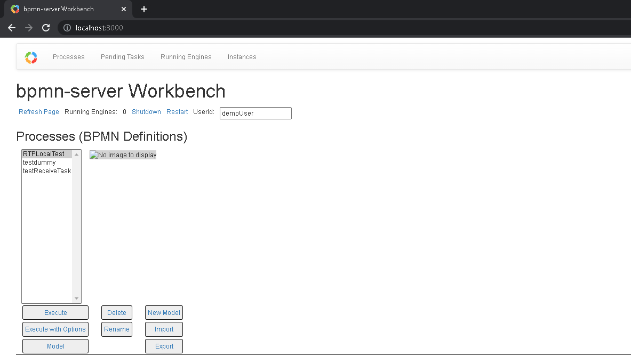The image size is (631, 364).
Task: Click the Shutdown link
Action: [146, 112]
